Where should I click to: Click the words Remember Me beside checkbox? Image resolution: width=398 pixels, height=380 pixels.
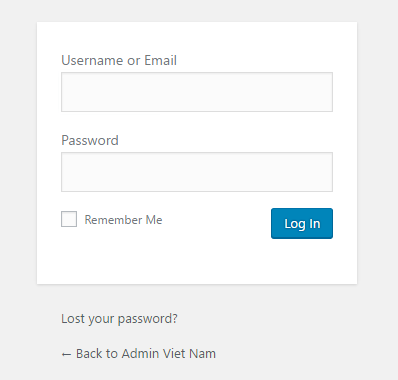(123, 220)
